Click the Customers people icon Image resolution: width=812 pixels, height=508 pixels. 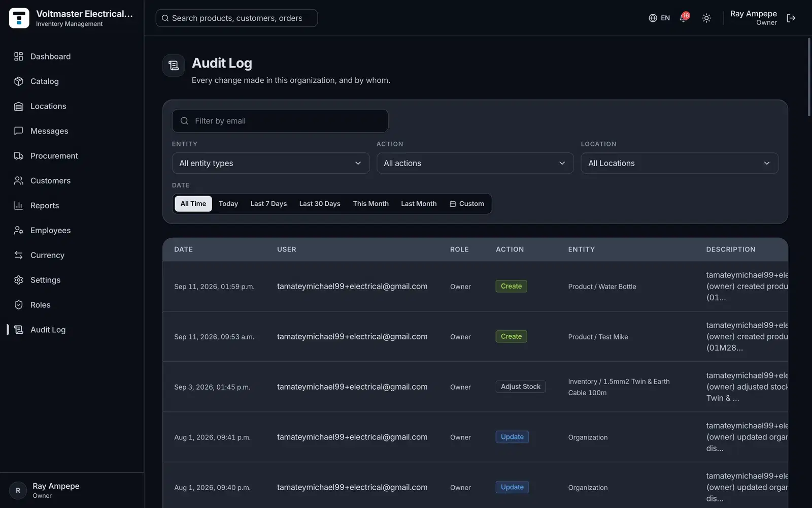point(19,181)
